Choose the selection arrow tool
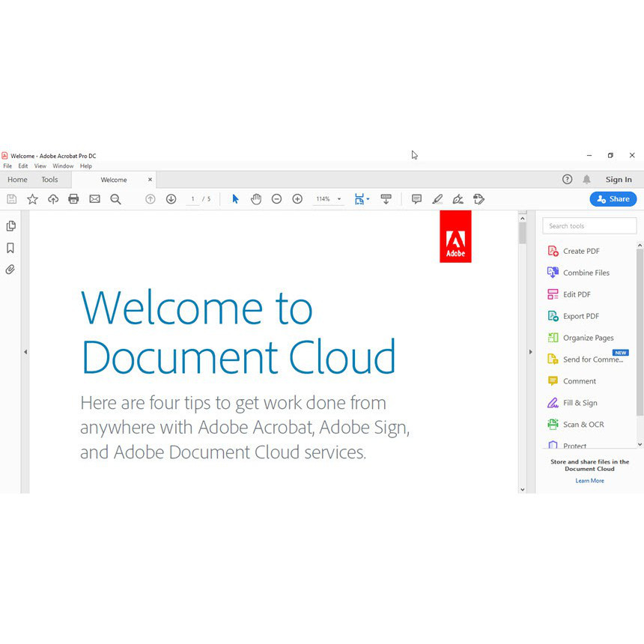Screen dimensions: 644x644 (x=235, y=199)
